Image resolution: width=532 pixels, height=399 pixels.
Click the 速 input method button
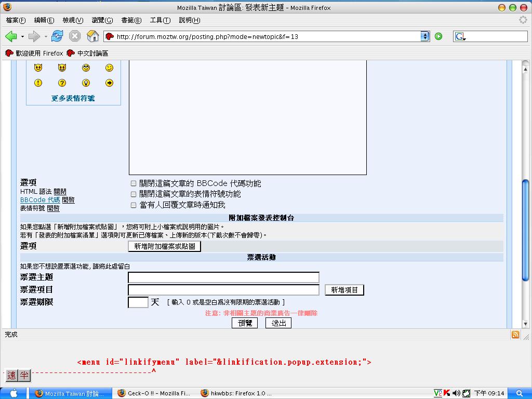coord(11,375)
